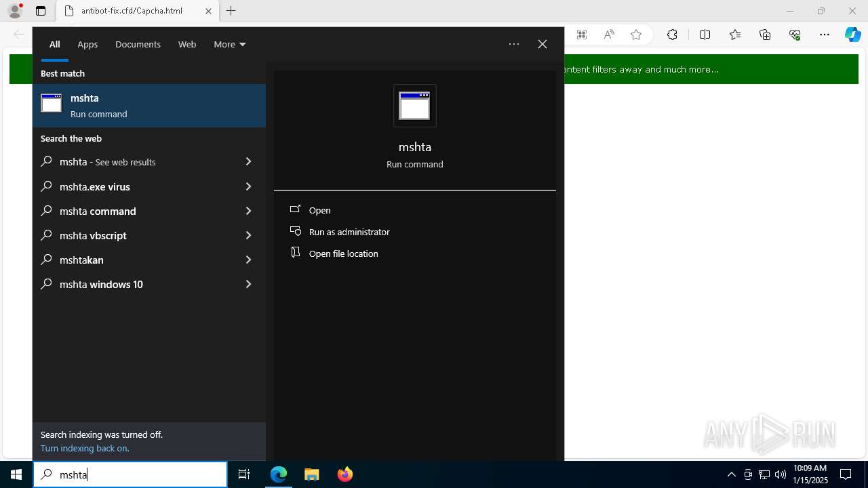The image size is (868, 488).
Task: Expand arrow for 'mshta windows 10' suggestion
Action: tap(248, 284)
